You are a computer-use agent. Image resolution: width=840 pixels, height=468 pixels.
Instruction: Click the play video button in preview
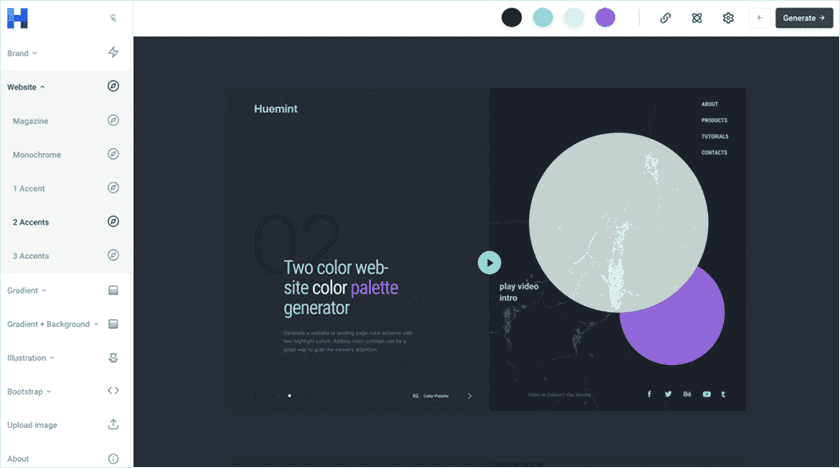[489, 262]
